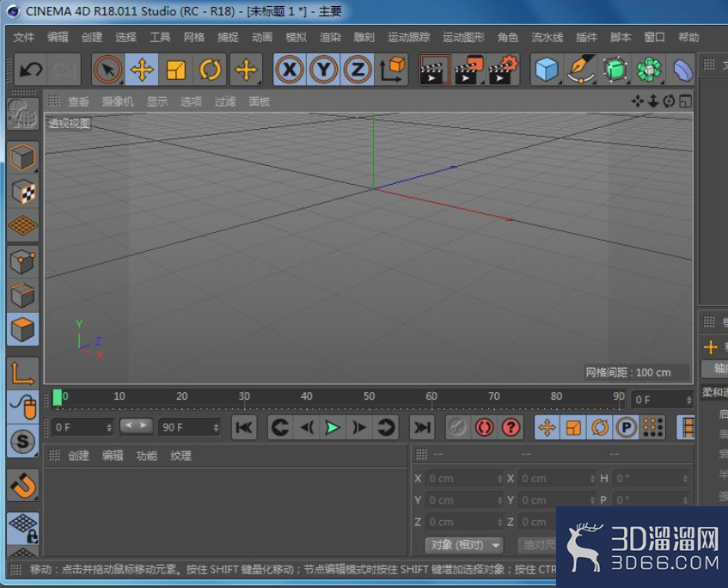This screenshot has height=588, width=728.
Task: Click the Keyframe Selection question icon
Action: click(511, 427)
